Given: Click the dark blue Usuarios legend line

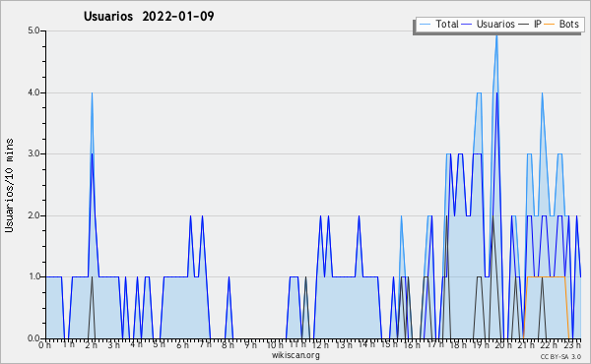Looking at the screenshot, I should point(467,25).
